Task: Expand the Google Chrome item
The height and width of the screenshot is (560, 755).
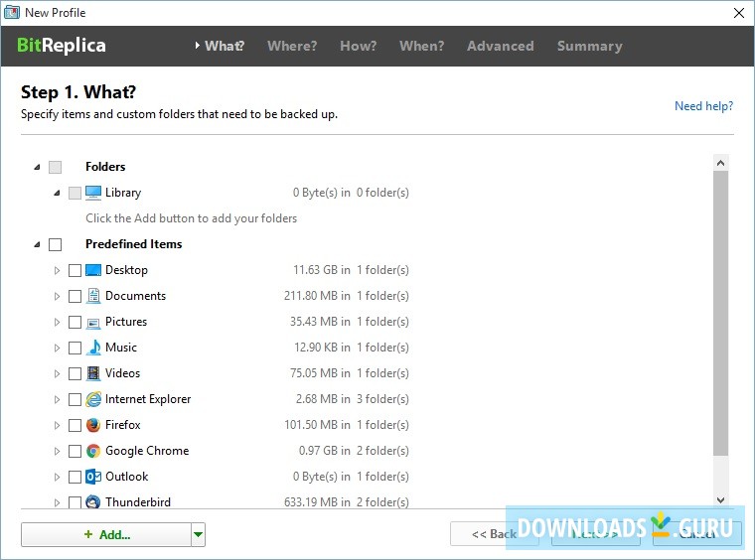Action: [x=57, y=451]
